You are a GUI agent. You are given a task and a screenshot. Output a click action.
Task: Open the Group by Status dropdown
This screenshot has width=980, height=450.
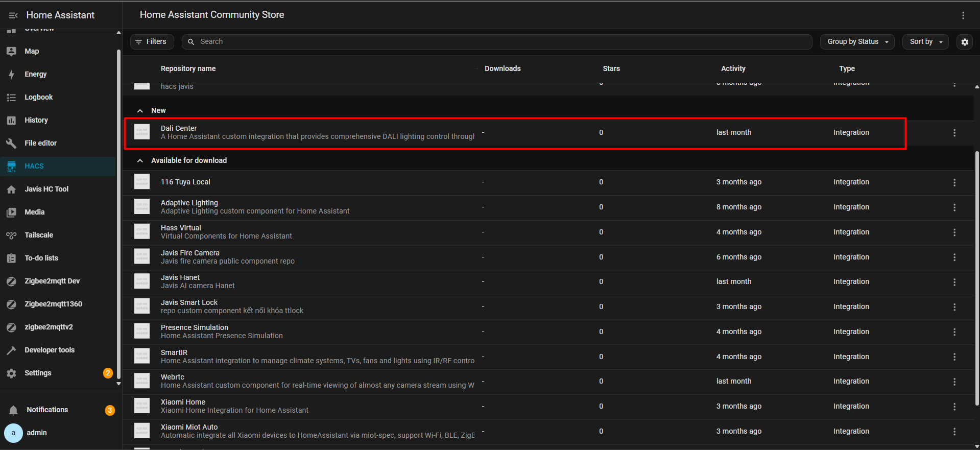(x=857, y=42)
